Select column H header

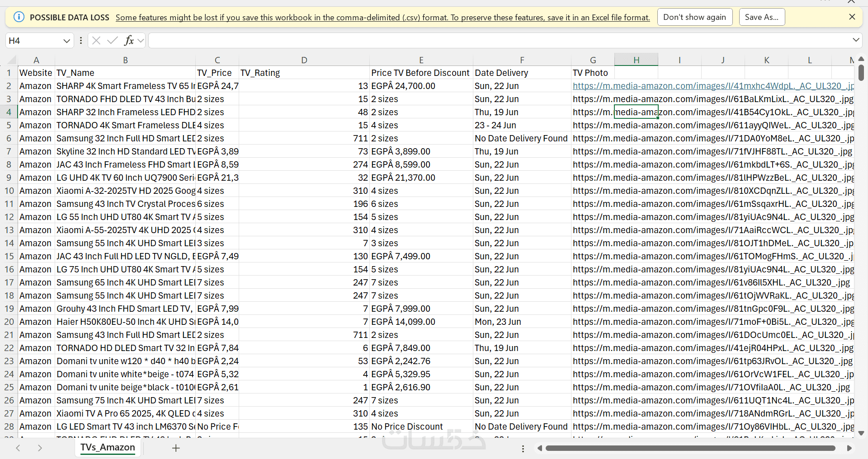coord(636,60)
